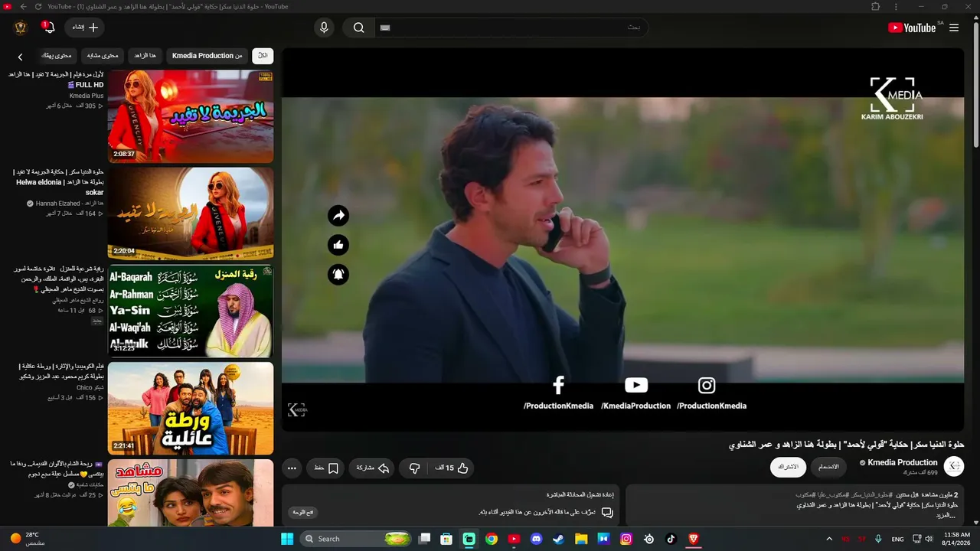980x551 pixels.
Task: Open Google Chrome from the taskbar
Action: [492, 539]
